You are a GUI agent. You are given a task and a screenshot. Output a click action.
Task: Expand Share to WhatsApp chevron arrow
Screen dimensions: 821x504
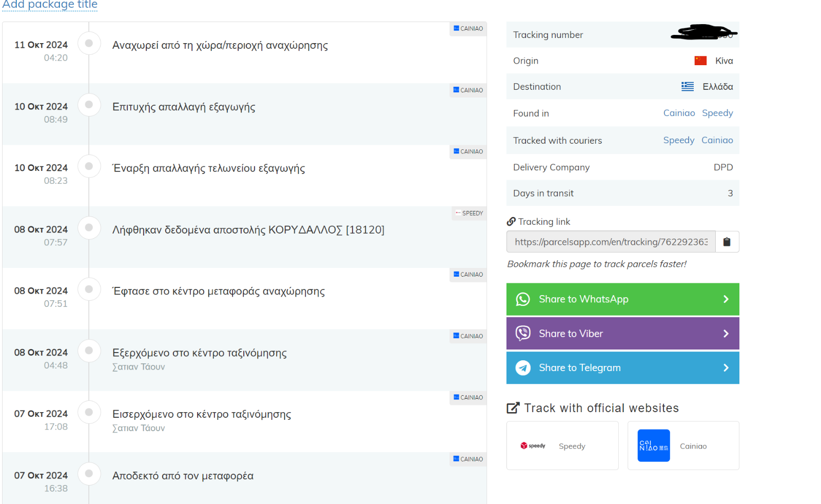[726, 299]
